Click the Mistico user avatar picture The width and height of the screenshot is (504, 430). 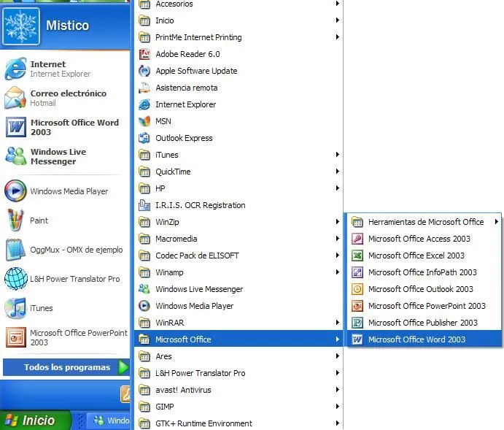pos(21,26)
